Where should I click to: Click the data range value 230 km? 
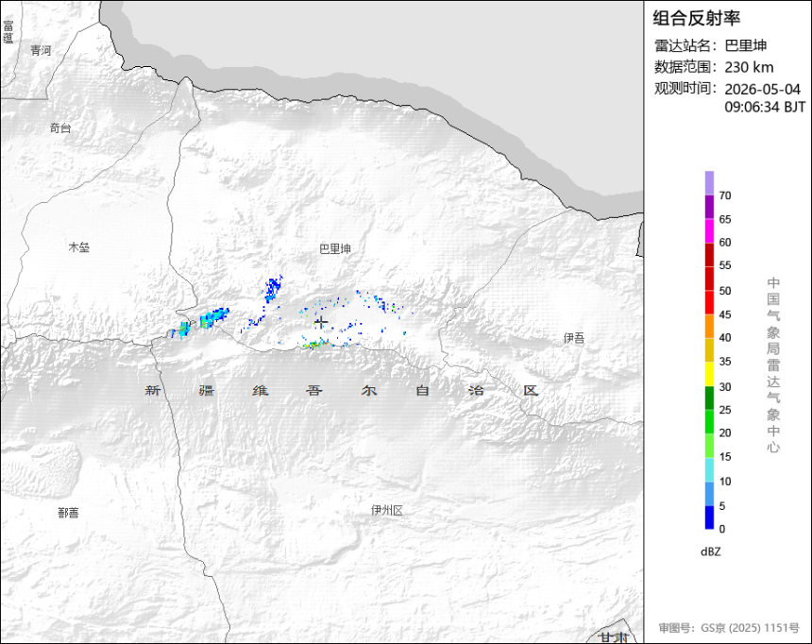[x=749, y=67]
